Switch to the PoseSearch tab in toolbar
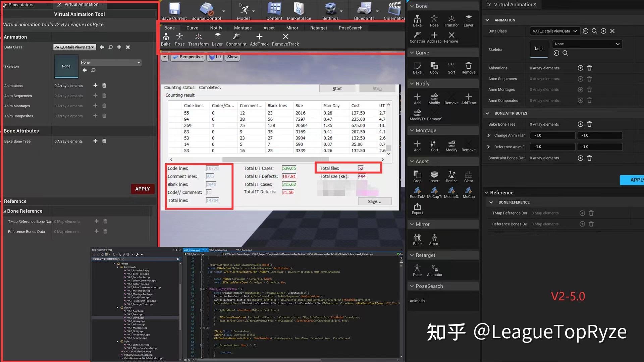Screen dimensions: 644x362 coord(350,27)
